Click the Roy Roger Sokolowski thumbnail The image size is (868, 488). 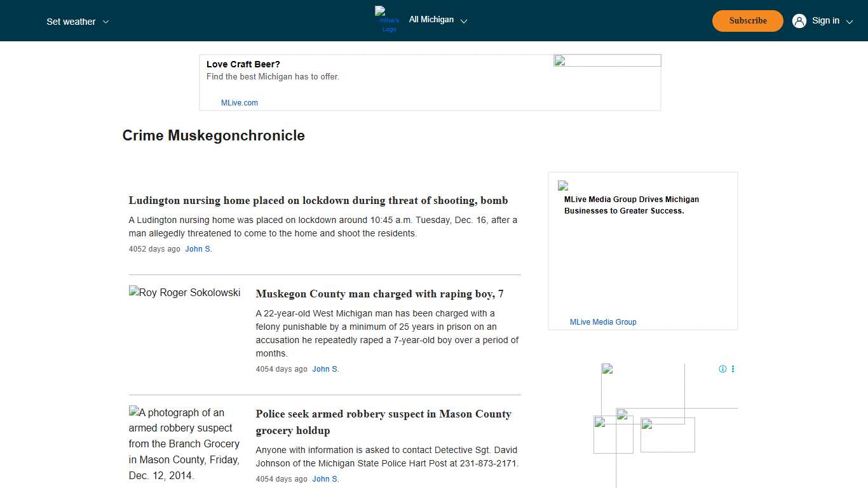pyautogui.click(x=185, y=293)
